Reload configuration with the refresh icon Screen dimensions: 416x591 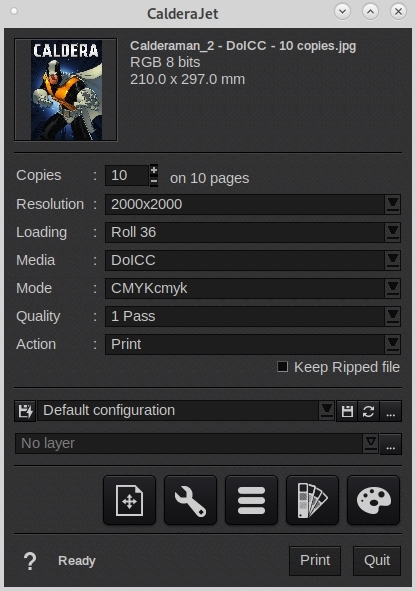click(369, 411)
